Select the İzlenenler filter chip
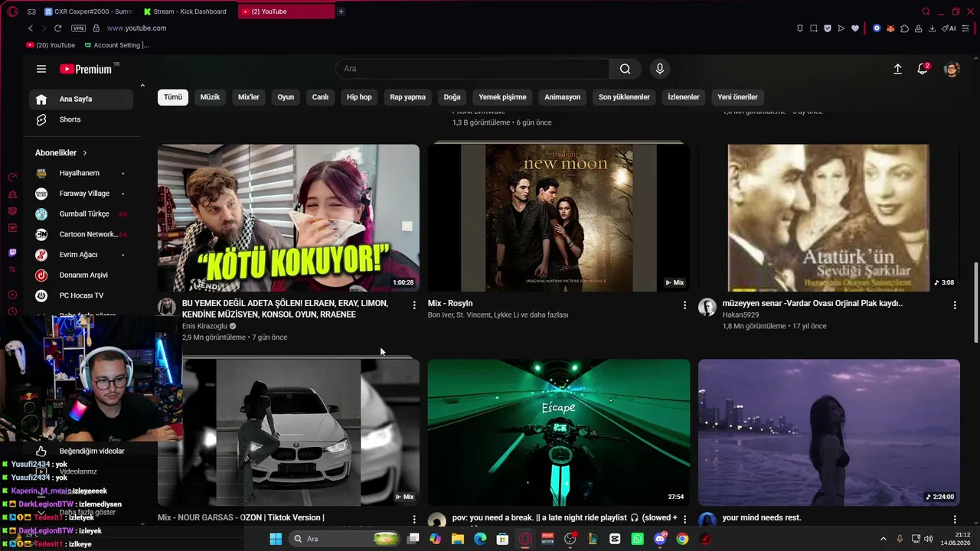The height and width of the screenshot is (551, 980). tap(684, 97)
